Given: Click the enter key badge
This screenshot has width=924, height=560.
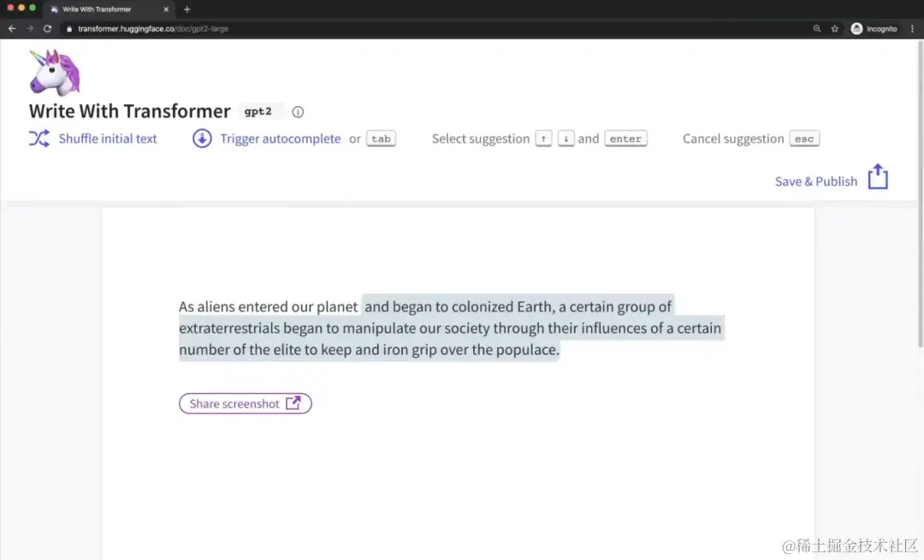Looking at the screenshot, I should pos(625,139).
